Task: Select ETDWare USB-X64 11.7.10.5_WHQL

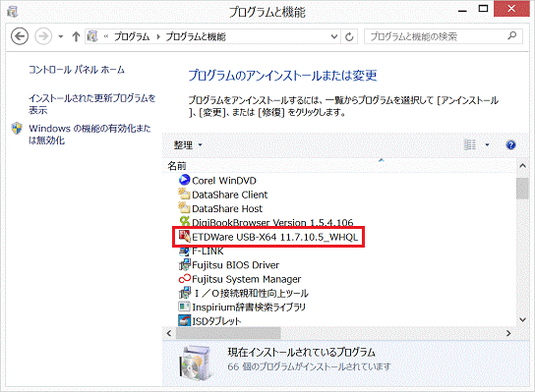Action: (274, 237)
